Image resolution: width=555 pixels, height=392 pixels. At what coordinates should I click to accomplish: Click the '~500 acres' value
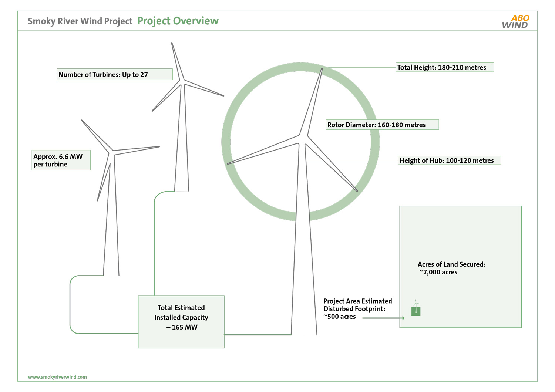point(340,317)
